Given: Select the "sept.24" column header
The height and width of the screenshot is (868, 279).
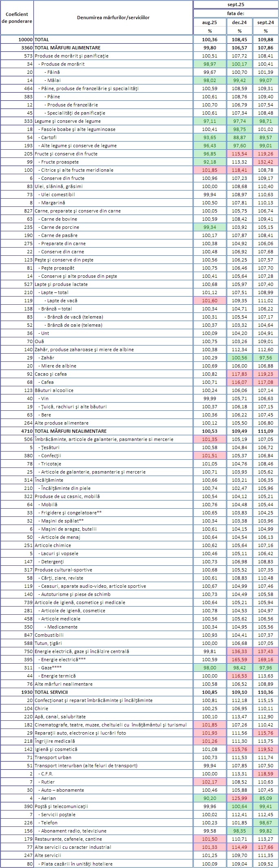Looking at the screenshot, I should click(x=266, y=23).
